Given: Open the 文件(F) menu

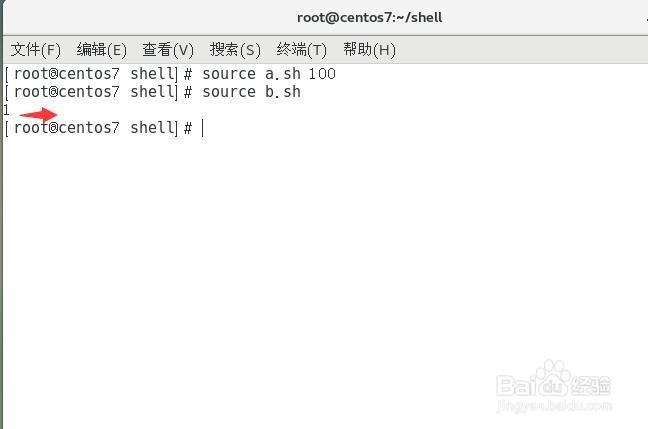Looking at the screenshot, I should tap(36, 50).
